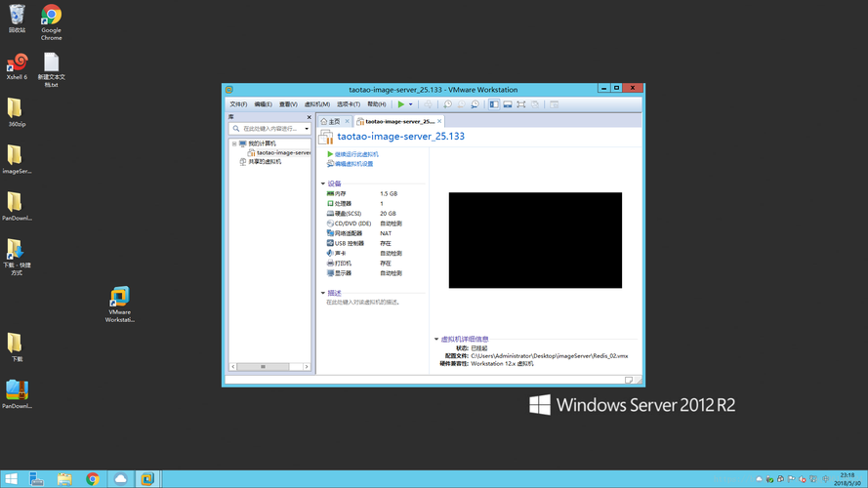Open the power options dropdown arrow
This screenshot has width=868, height=488.
410,104
